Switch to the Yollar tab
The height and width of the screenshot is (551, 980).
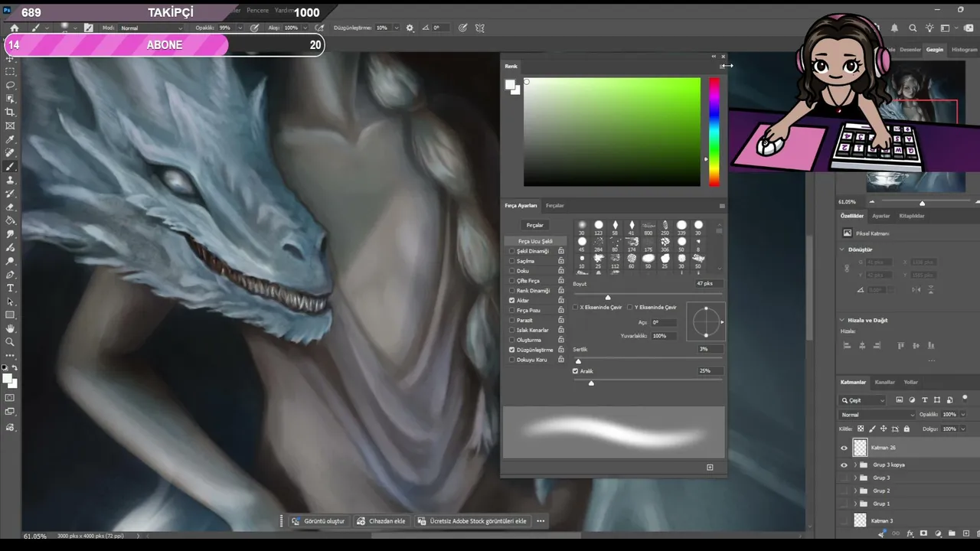click(911, 382)
